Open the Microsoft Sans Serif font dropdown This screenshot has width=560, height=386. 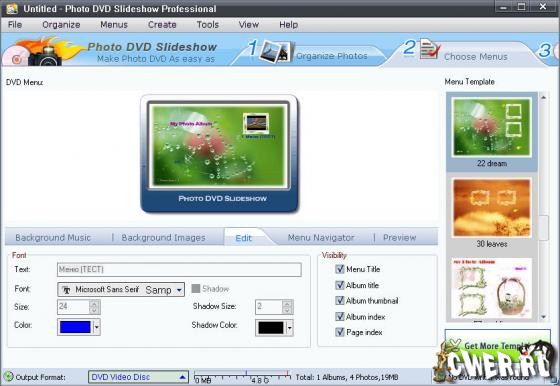point(121,289)
